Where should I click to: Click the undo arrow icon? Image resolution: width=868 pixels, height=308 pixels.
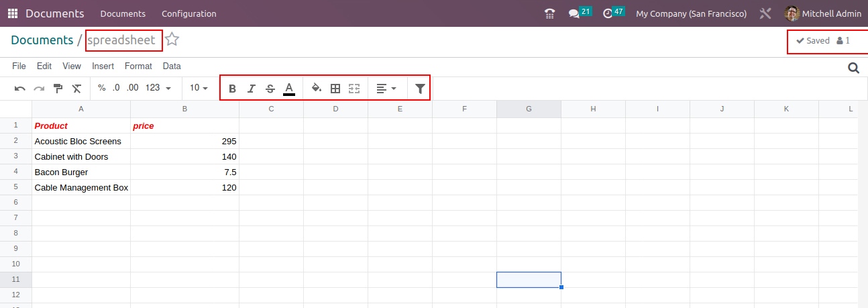20,88
